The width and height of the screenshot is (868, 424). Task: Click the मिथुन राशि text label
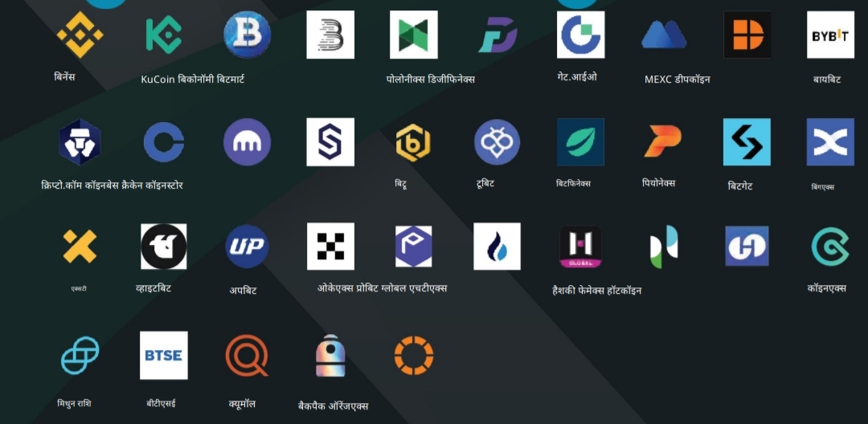click(73, 403)
